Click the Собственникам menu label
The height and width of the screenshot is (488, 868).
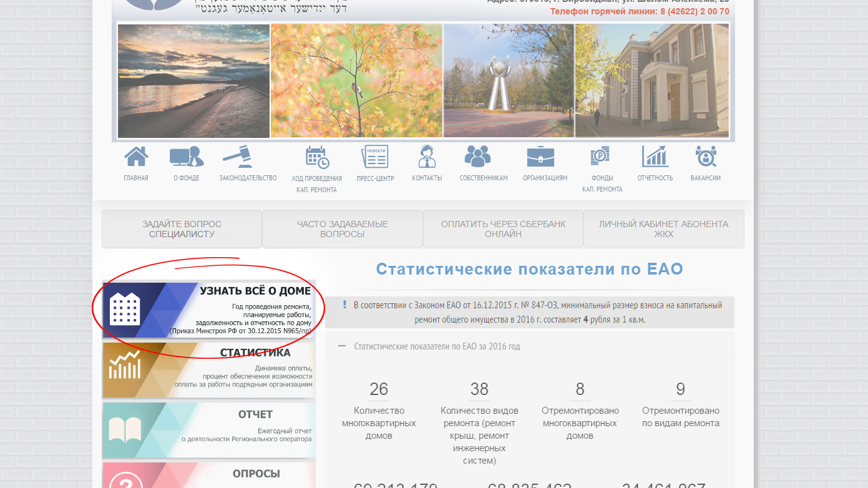tap(484, 178)
